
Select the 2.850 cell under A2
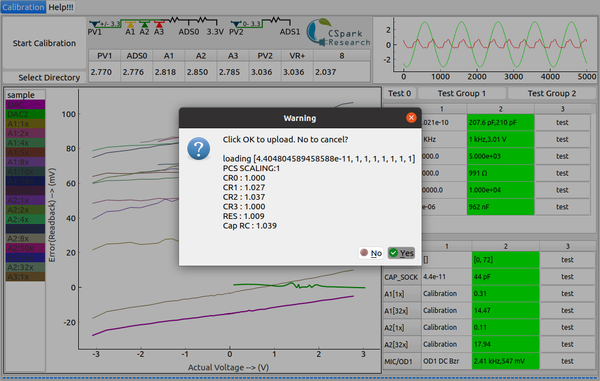tap(201, 72)
